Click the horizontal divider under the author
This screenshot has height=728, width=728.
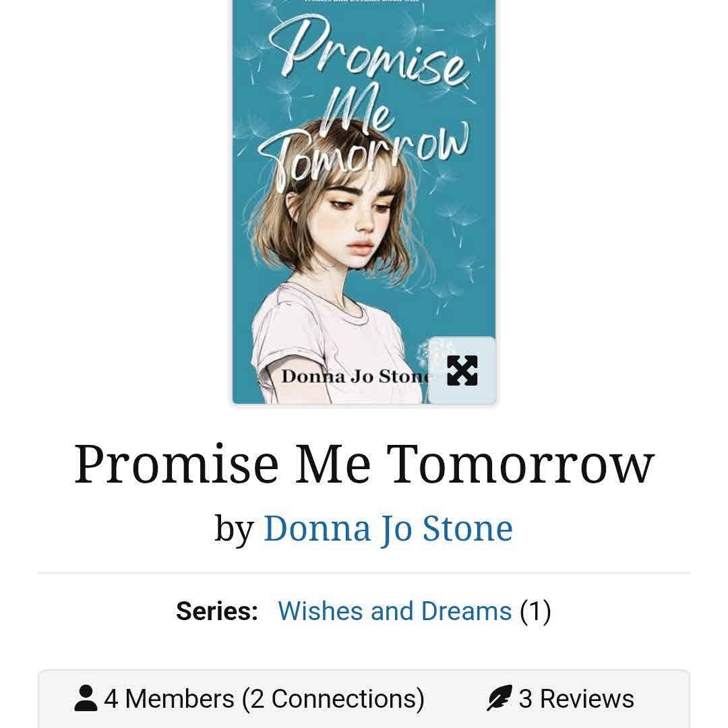pyautogui.click(x=364, y=573)
